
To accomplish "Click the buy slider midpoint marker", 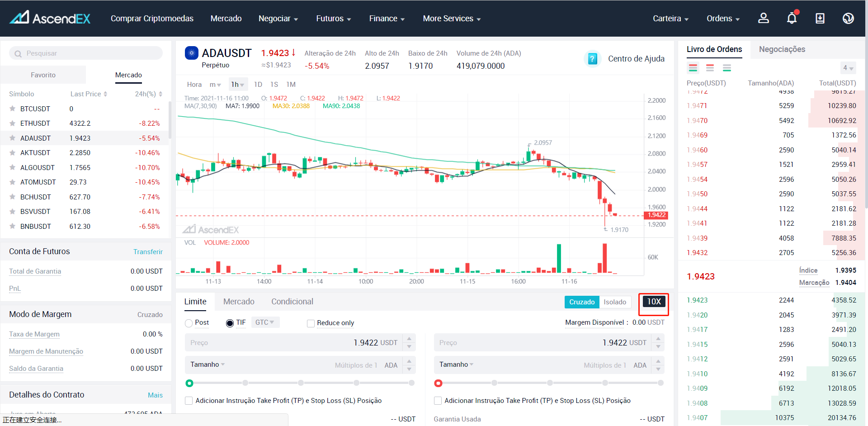I will [x=301, y=383].
